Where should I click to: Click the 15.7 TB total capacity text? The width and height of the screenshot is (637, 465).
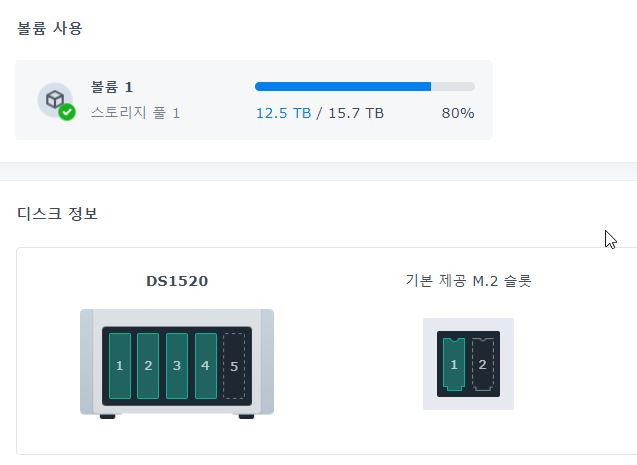[x=356, y=113]
